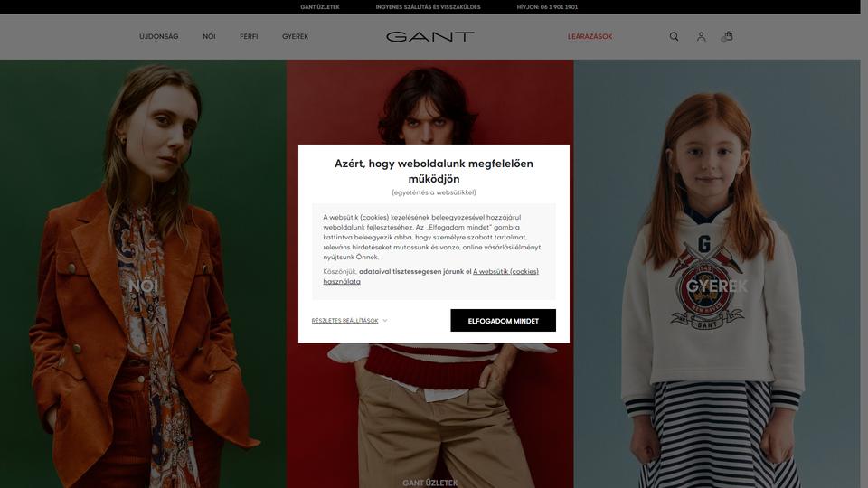The width and height of the screenshot is (868, 488).
Task: Go to Leárazások sale link
Action: (590, 36)
